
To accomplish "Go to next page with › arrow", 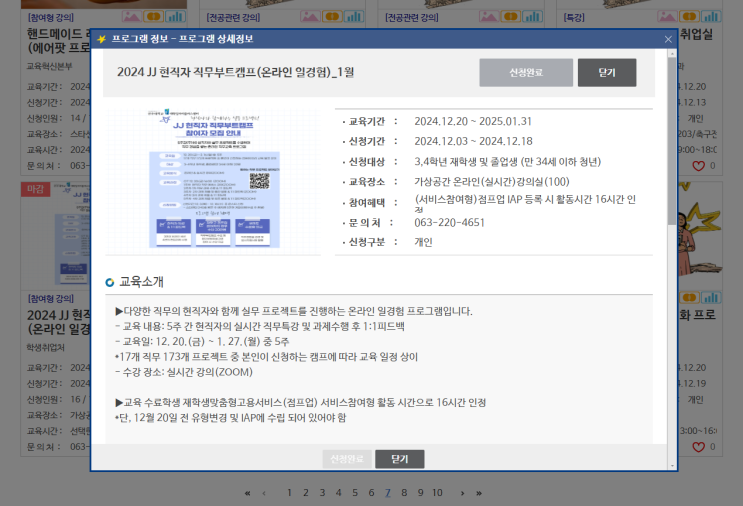I will click(462, 493).
